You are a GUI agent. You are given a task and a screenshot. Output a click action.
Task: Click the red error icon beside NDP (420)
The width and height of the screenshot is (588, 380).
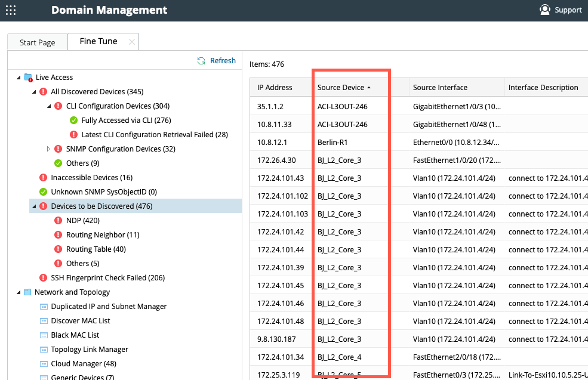[59, 220]
